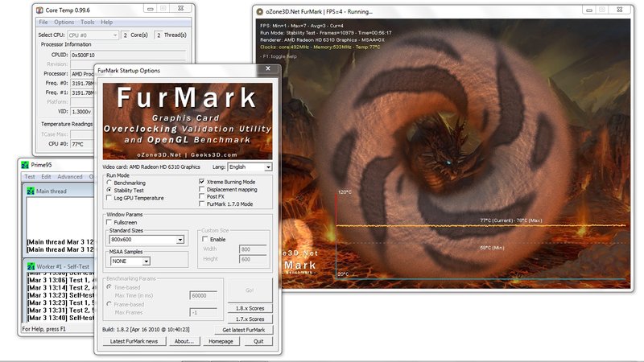Click the Main thread window icon in Prime95
Viewport: 644px width, 362px height.
[31, 191]
